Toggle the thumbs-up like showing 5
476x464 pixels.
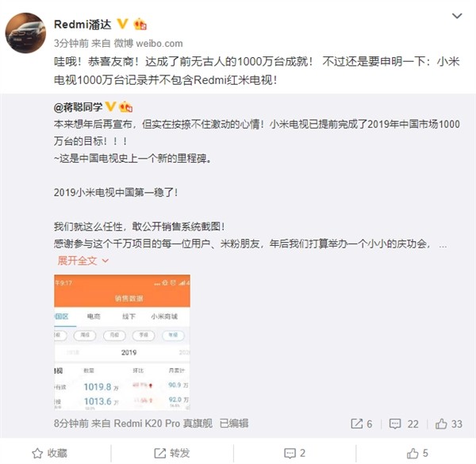(x=417, y=453)
